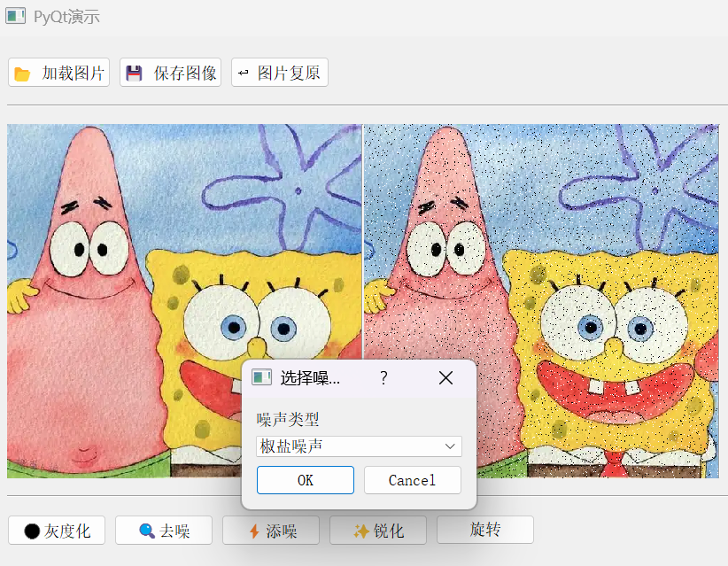Click the black circle icon on 灰度化
This screenshot has width=728, height=566.
[32, 531]
